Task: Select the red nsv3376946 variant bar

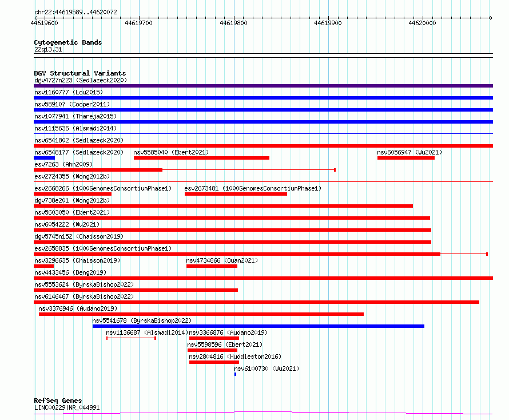Action: click(x=201, y=314)
